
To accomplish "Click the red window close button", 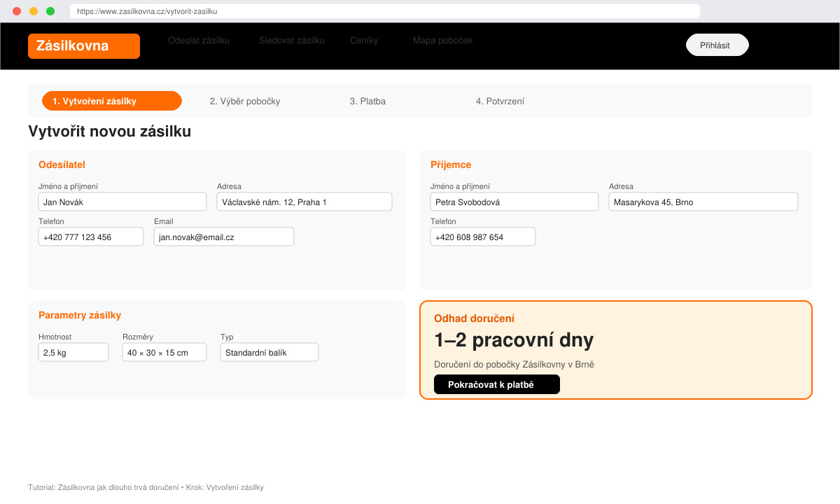I will (x=17, y=11).
